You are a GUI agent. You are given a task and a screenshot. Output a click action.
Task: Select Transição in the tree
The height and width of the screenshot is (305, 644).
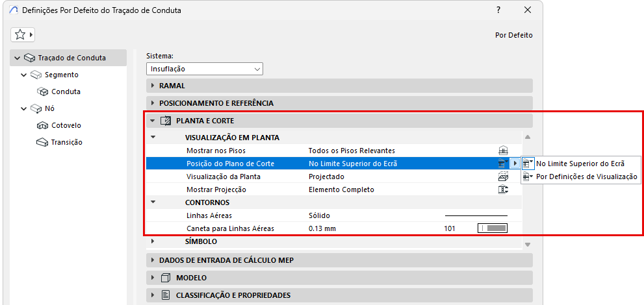click(66, 142)
